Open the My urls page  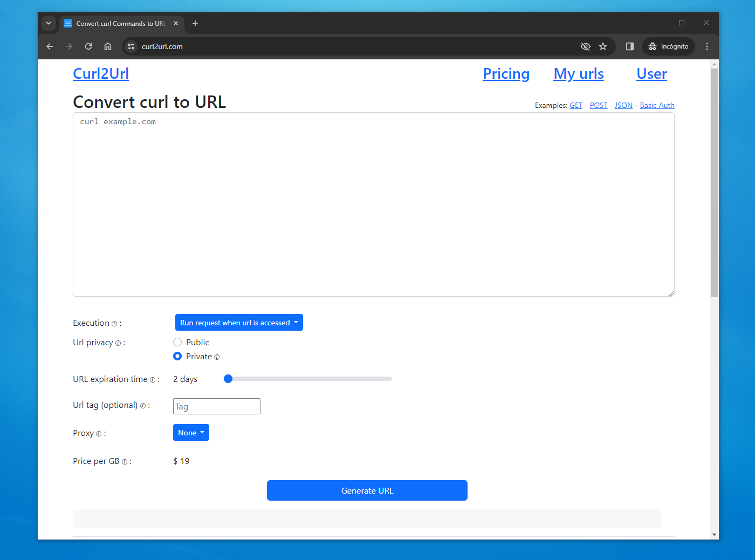point(579,73)
